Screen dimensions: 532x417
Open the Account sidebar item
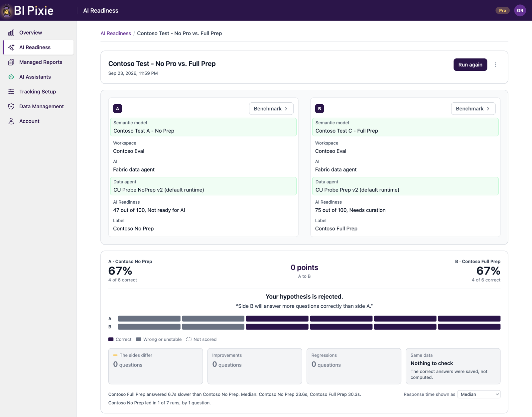coord(38,121)
